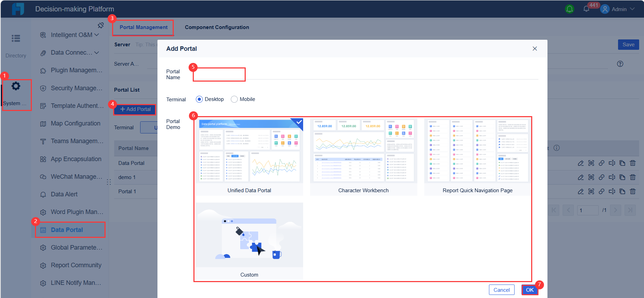Open the Portal Management tab
Image resolution: width=644 pixels, height=298 pixels.
click(x=144, y=27)
